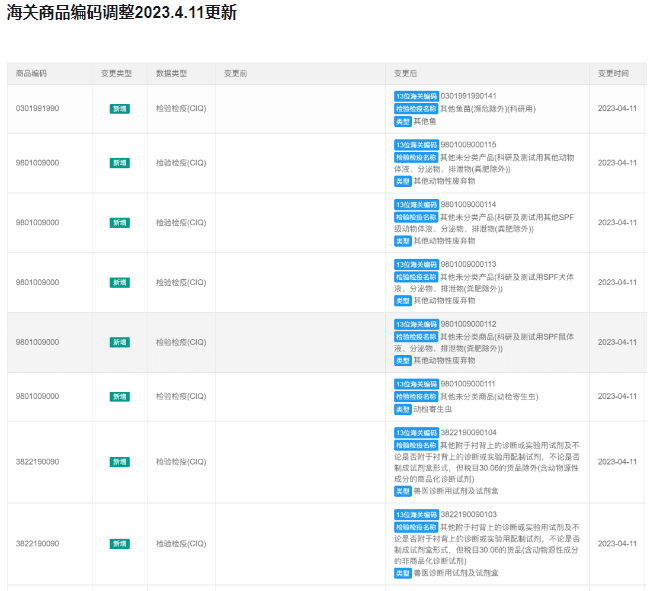653x591 pixels.
Task: Click 13位海关编码 tag beside 0301991990141
Action: click(416, 96)
